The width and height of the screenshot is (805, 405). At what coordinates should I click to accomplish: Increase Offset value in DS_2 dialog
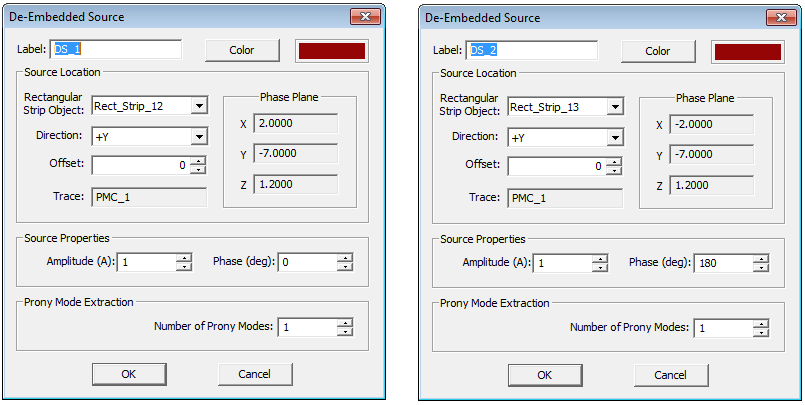(x=614, y=162)
